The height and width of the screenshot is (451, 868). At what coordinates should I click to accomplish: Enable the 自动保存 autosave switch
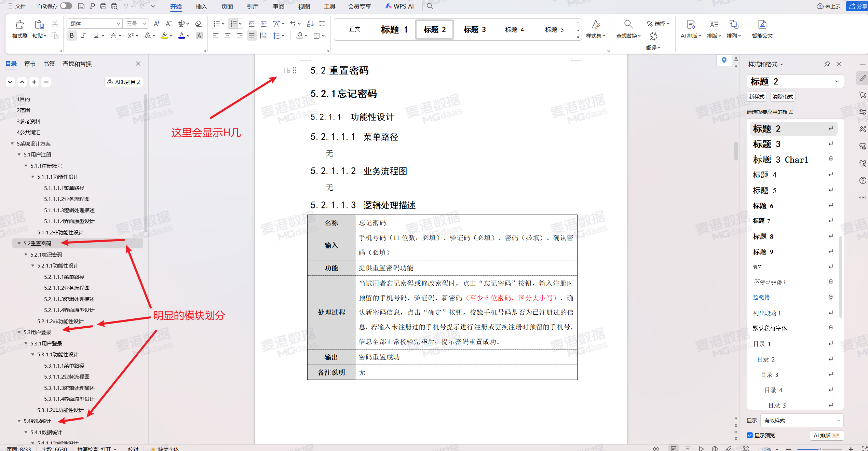tap(66, 6)
